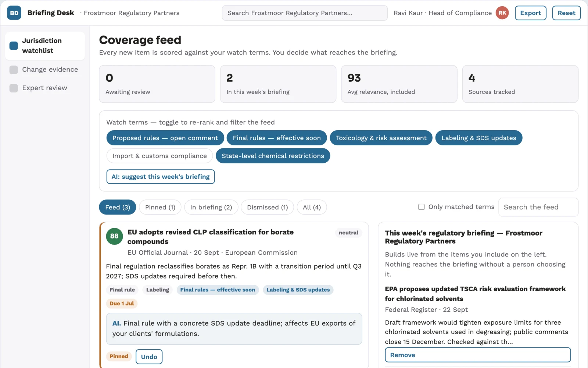The image size is (588, 368).
Task: Click the 'Final rule' tag
Action: pos(122,290)
